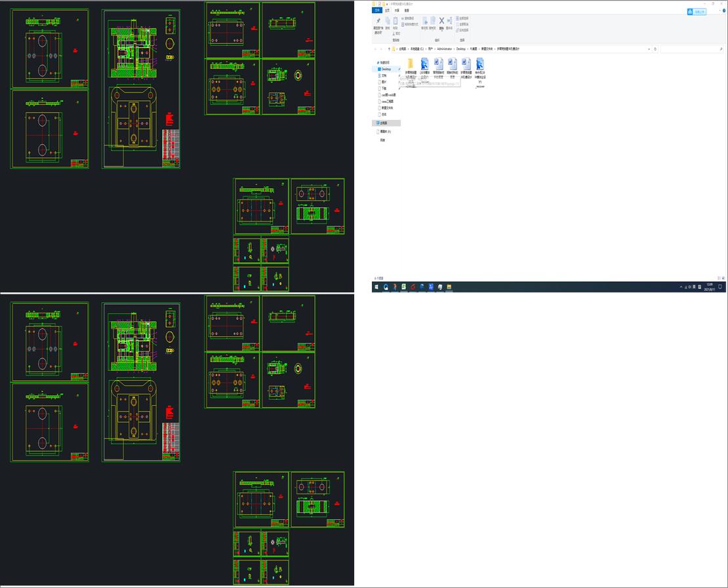728x588 pixels.
Task: Open Explorer help question icon
Action: [724, 10]
